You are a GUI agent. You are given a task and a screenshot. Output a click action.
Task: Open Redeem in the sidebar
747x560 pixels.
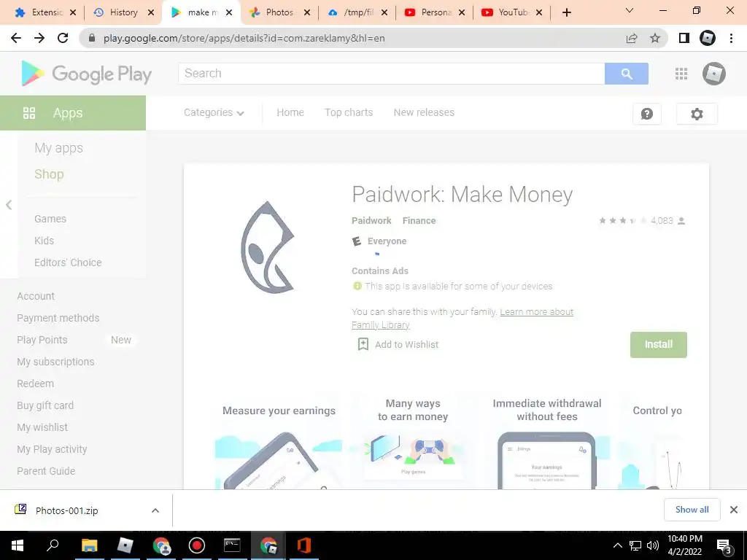click(x=35, y=384)
